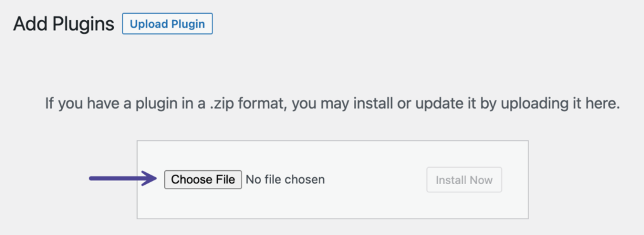Viewport: 644px width, 235px height.
Task: Click the tail of the purple arrow
Action: pyautogui.click(x=92, y=178)
